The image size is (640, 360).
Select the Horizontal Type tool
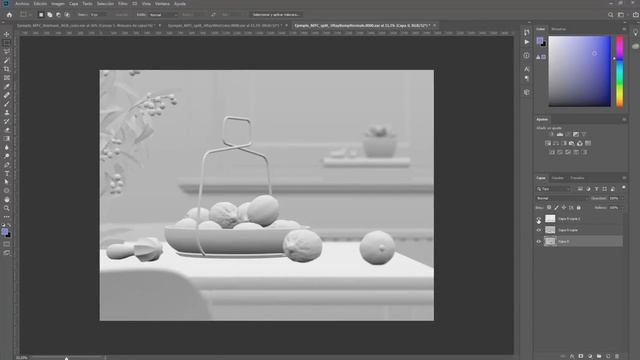click(x=7, y=173)
